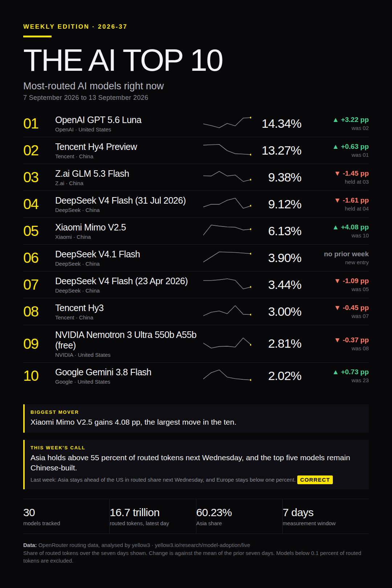Viewport: 392px width, 588px height.
Task: Click the sparkline for Google Gemini 3.8 Flash
Action: [x=227, y=375]
